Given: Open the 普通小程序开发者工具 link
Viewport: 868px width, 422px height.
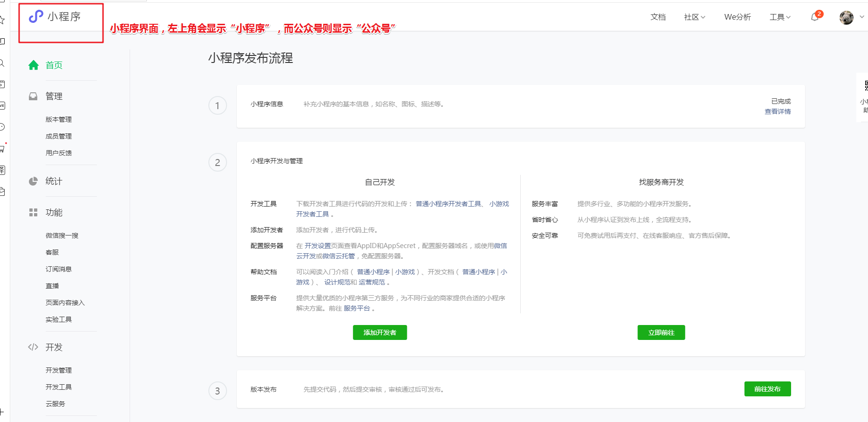Looking at the screenshot, I should tap(448, 204).
